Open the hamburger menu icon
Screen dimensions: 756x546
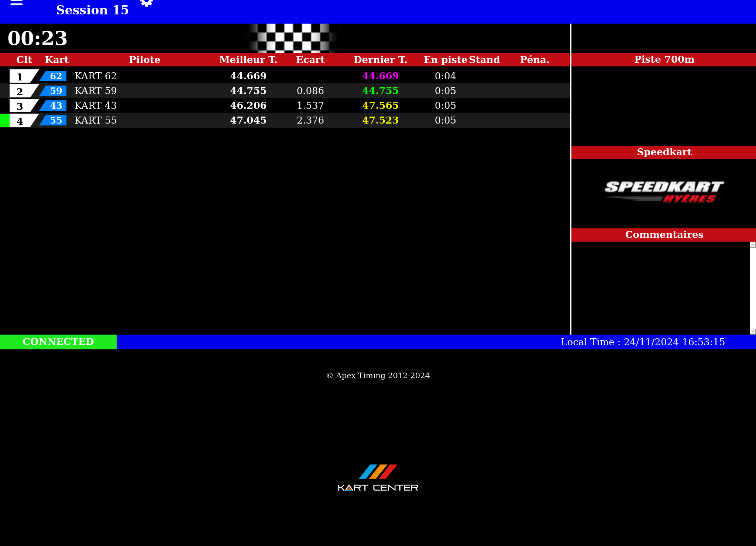[x=16, y=3]
